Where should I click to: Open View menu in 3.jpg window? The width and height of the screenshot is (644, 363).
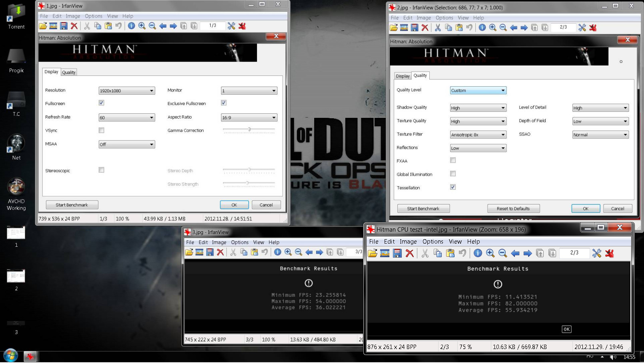(259, 242)
